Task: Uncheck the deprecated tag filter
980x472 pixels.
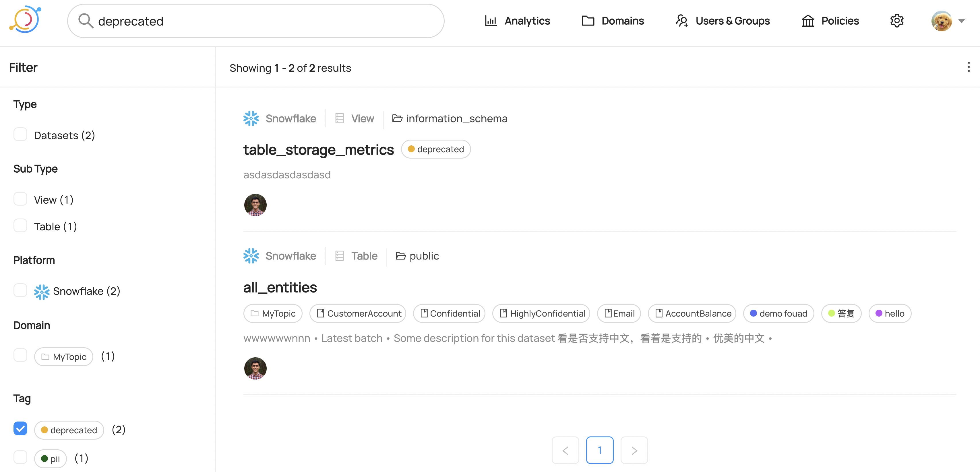Action: (20, 429)
